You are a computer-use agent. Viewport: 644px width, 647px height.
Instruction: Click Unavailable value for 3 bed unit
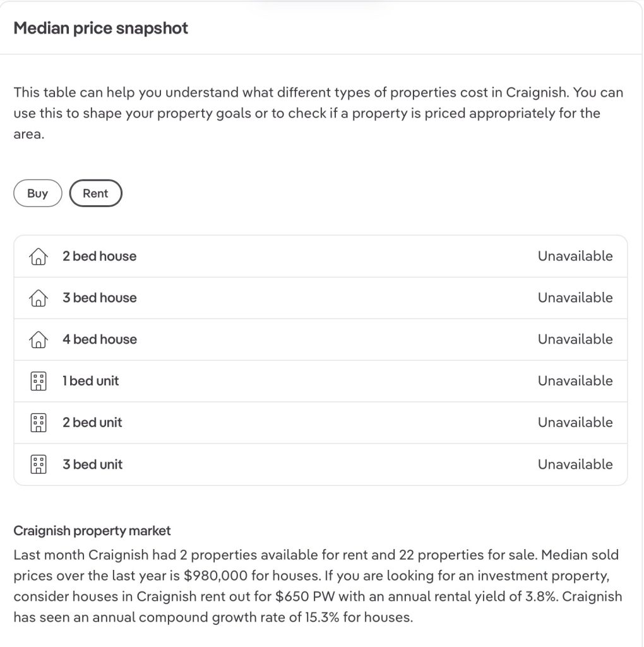575,464
